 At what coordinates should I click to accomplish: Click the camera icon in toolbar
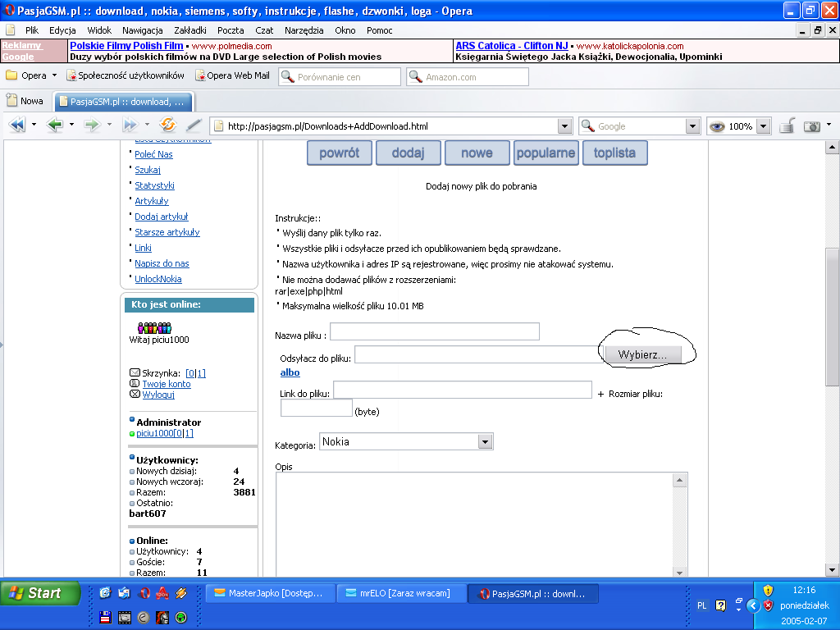812,126
